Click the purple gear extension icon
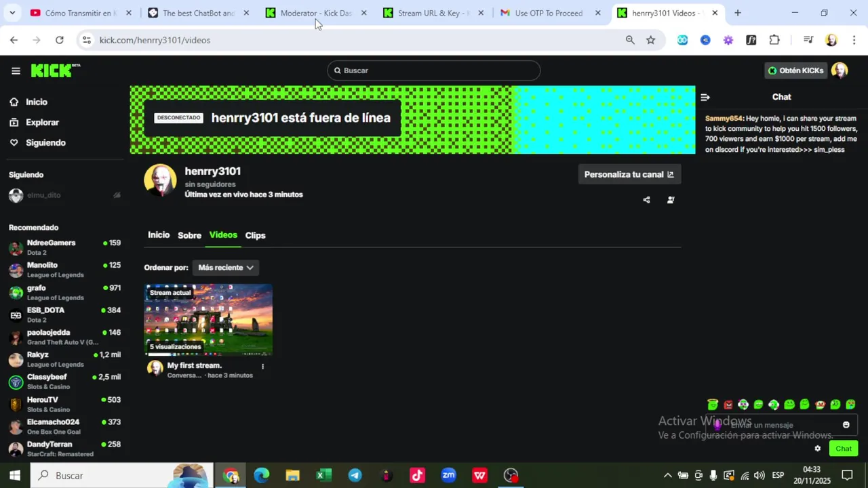This screenshot has height=488, width=868. click(x=728, y=40)
